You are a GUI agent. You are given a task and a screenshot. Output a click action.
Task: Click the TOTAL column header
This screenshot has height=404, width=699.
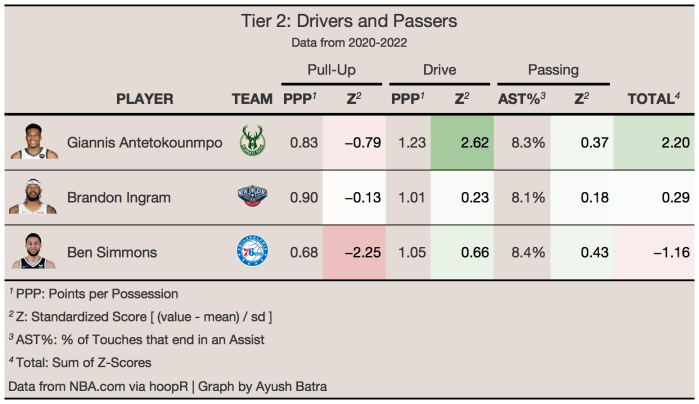coord(653,99)
